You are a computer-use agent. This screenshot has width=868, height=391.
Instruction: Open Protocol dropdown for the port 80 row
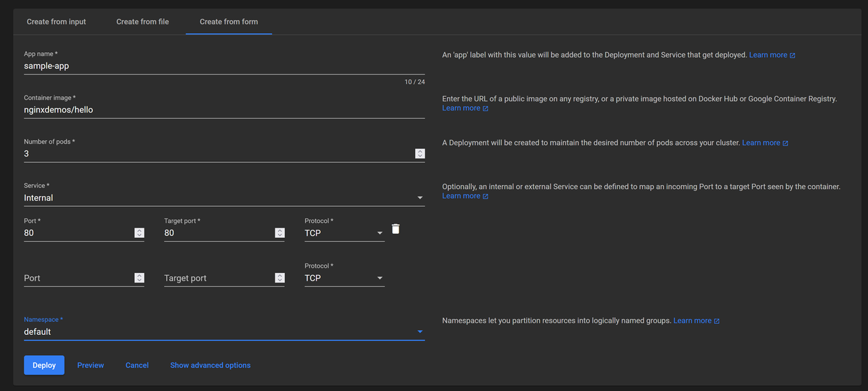(x=344, y=233)
